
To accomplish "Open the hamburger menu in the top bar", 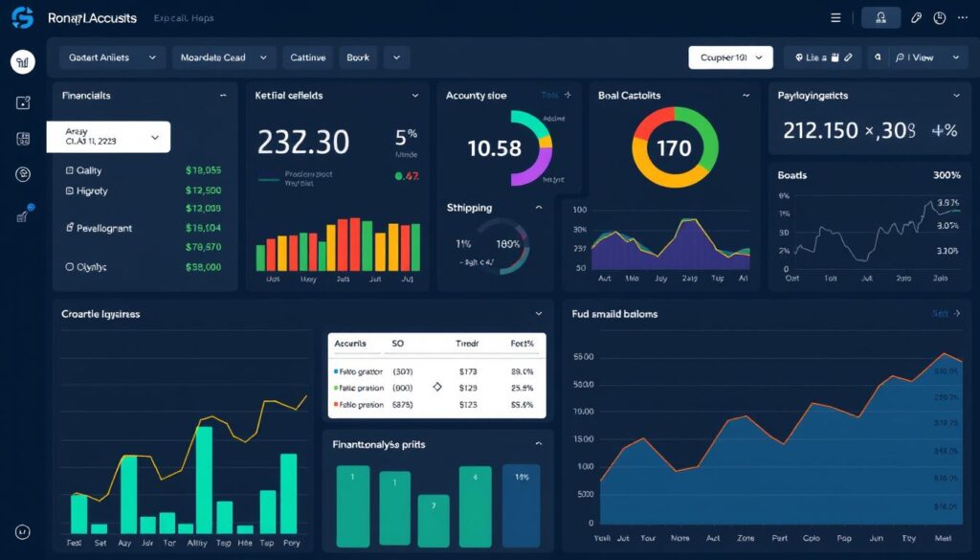I will [835, 17].
